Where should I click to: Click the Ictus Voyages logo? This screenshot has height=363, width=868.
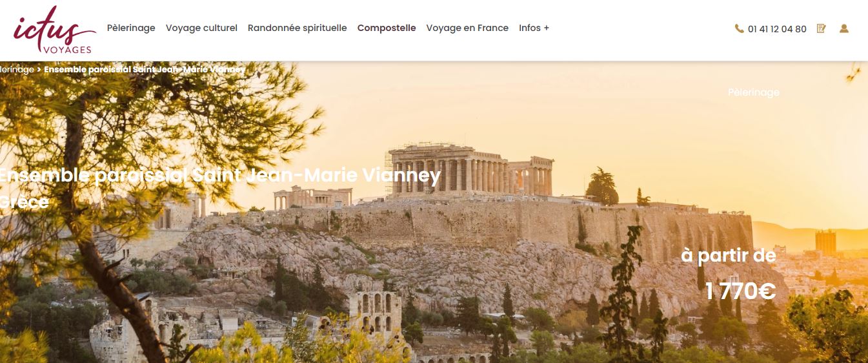pyautogui.click(x=54, y=30)
